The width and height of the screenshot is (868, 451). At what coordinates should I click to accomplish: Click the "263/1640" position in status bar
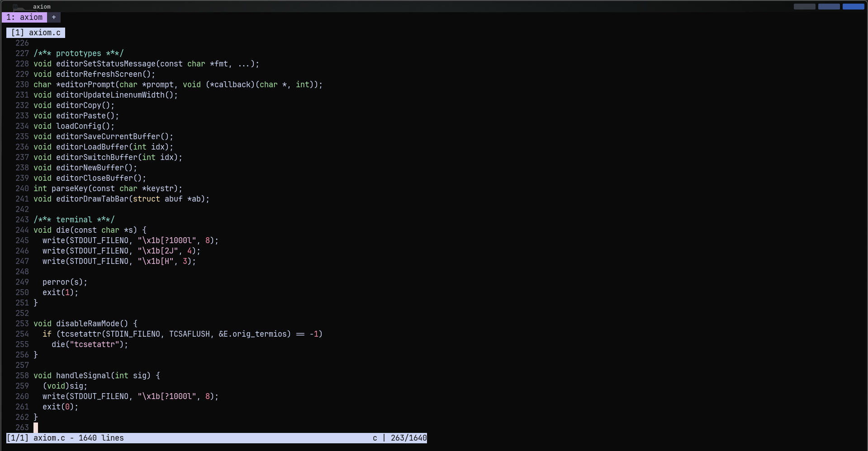click(408, 438)
